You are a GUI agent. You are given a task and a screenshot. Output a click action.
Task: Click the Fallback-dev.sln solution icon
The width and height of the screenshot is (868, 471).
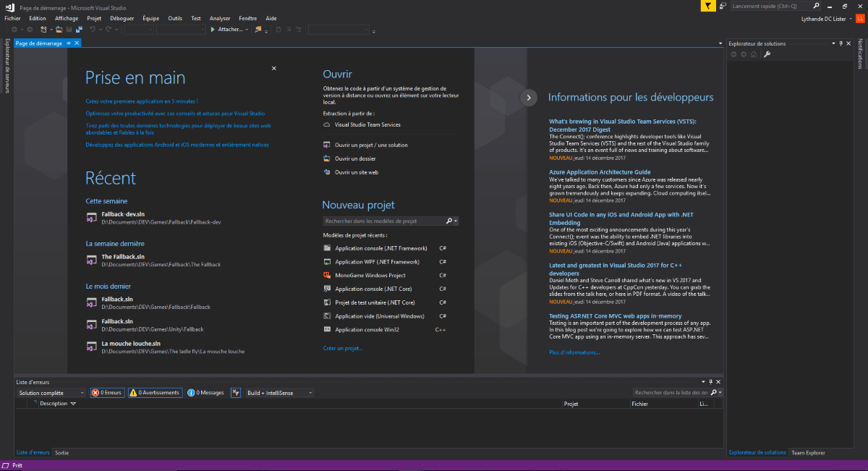(x=92, y=217)
